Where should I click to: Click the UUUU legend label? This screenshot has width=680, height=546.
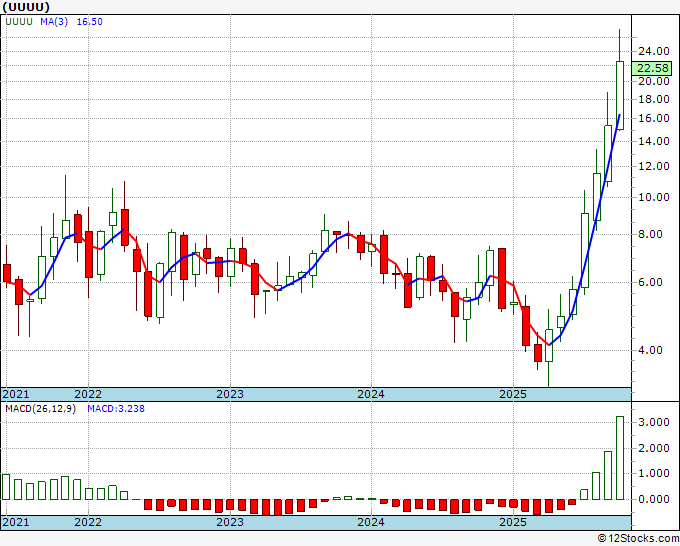tap(19, 22)
